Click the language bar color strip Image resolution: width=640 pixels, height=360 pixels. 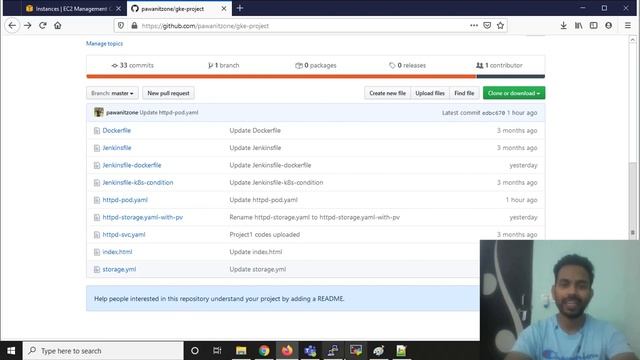[x=316, y=76]
